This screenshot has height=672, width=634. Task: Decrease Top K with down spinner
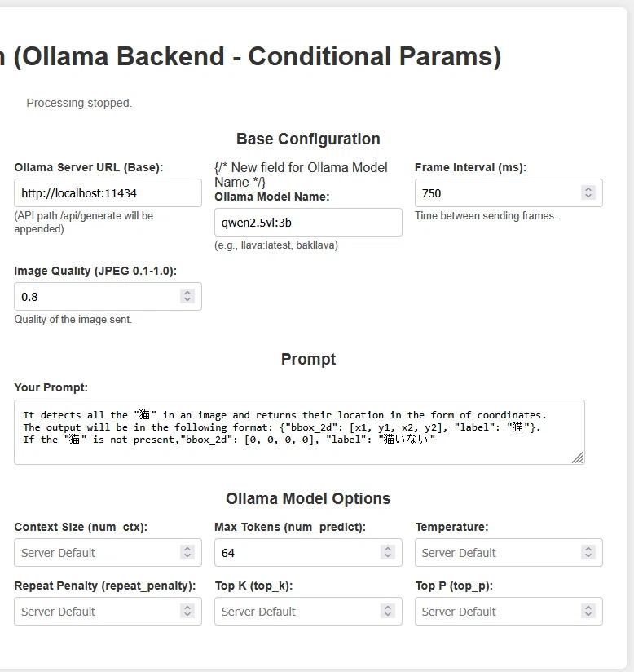[388, 615]
